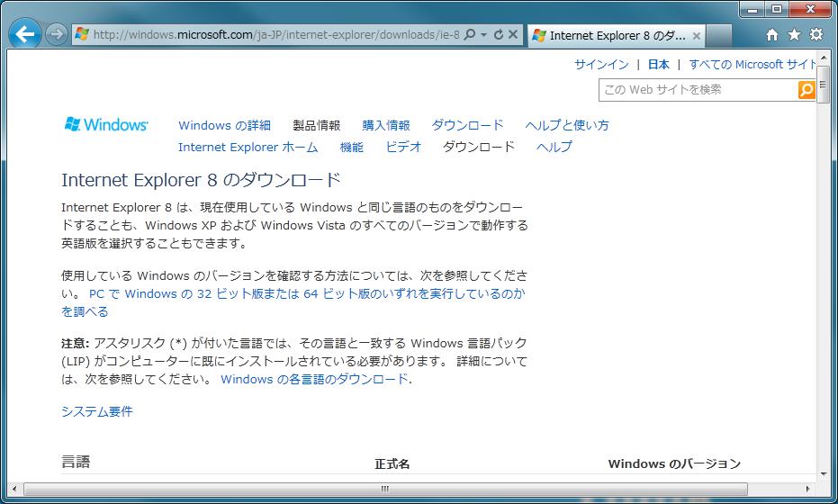Click the vertical scrollbar thumb
838x504 pixels.
pos(824,85)
